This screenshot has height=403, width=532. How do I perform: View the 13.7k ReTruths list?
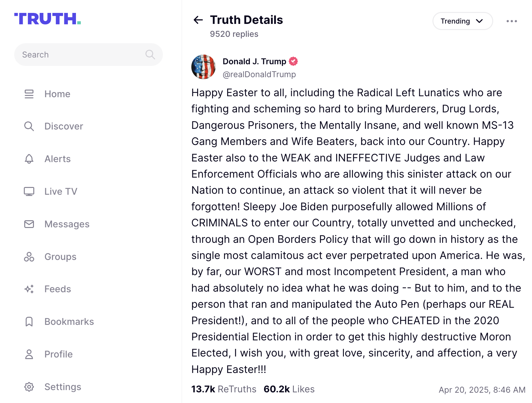click(x=224, y=389)
